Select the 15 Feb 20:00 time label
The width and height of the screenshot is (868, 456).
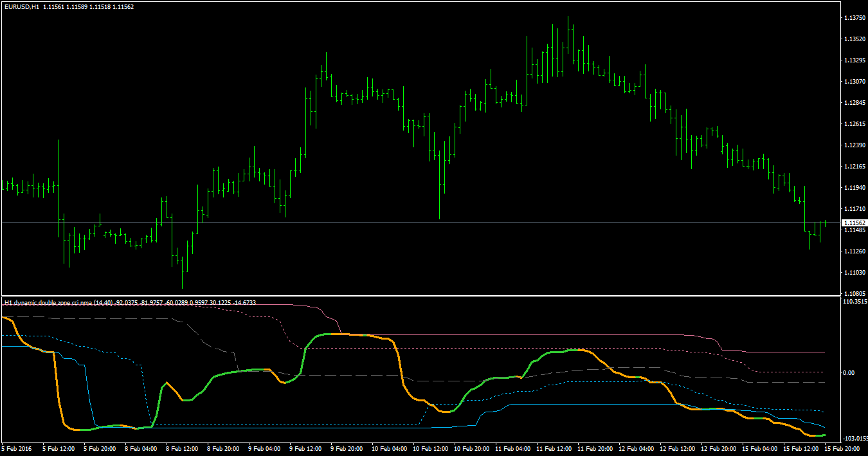pyautogui.click(x=842, y=448)
